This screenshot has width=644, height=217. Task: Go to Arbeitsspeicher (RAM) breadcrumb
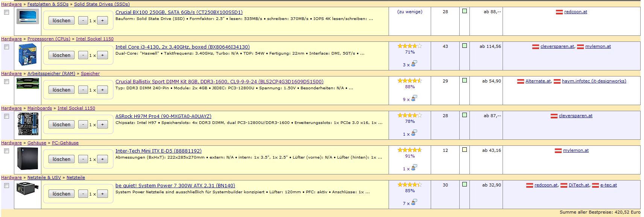click(x=51, y=73)
